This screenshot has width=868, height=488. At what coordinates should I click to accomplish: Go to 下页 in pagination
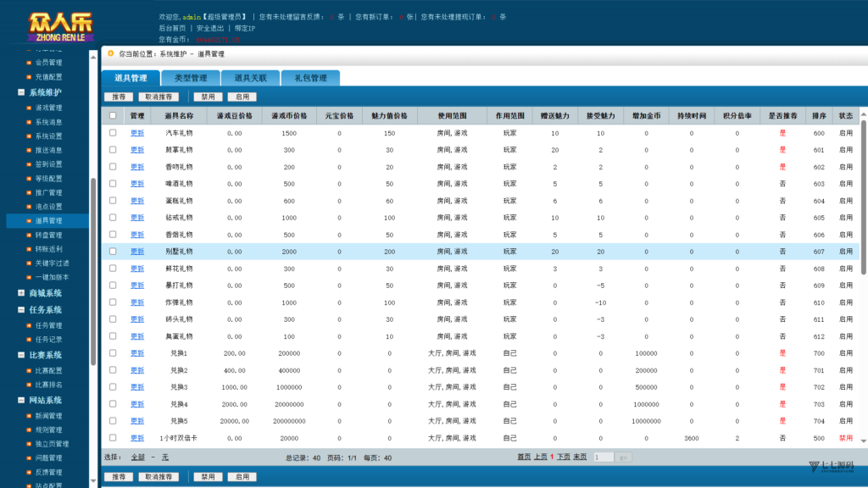point(564,457)
